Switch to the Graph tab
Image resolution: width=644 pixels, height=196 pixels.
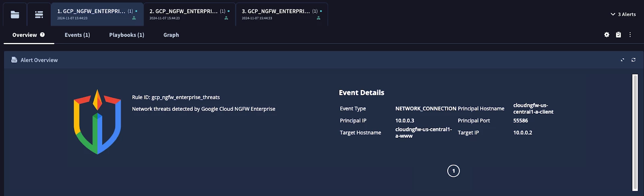pos(171,35)
